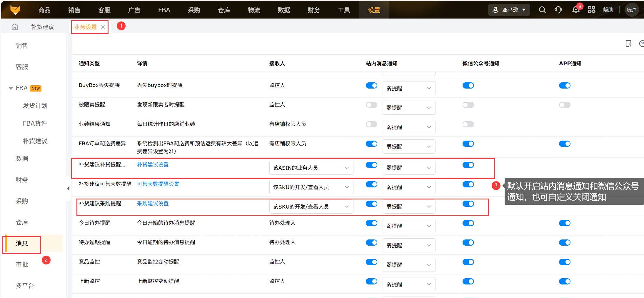
Task: Open 发货计划 under FBA in sidebar
Action: tap(35, 106)
